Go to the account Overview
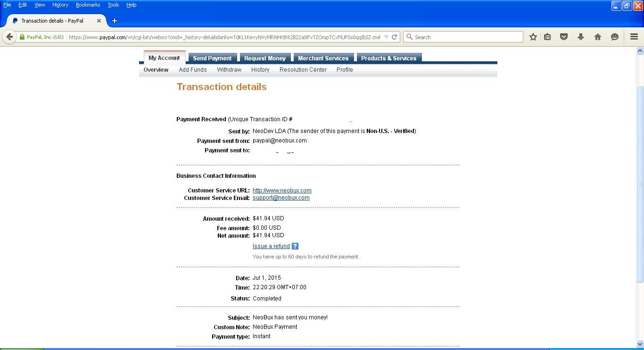This screenshot has height=350, width=644. (x=156, y=70)
